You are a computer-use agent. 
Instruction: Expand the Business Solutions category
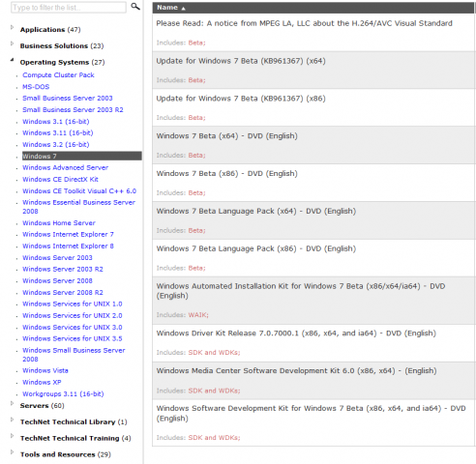click(x=13, y=43)
